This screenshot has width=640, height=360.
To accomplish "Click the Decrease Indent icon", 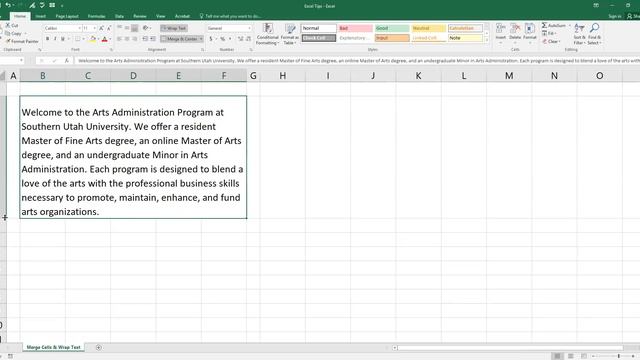I will [x=145, y=39].
